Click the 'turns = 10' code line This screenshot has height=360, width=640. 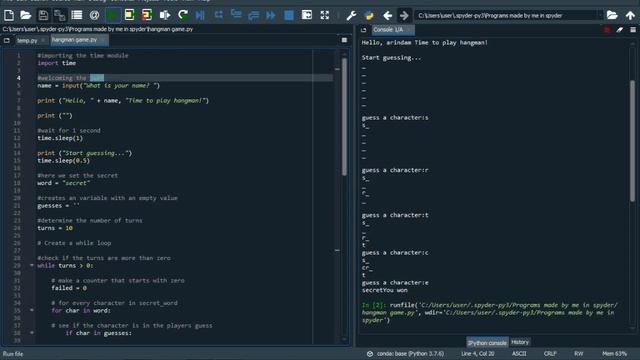click(55, 228)
